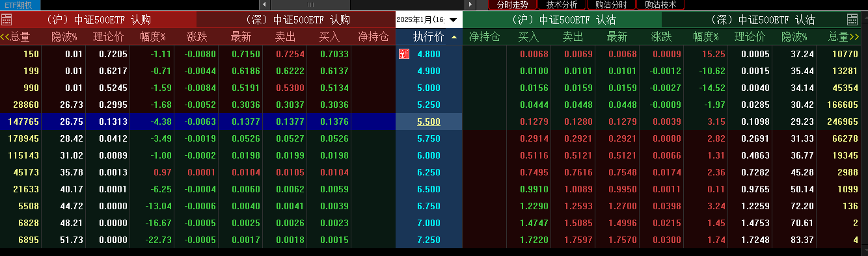Select strike price 7.250
The image size is (868, 256).
click(x=428, y=240)
